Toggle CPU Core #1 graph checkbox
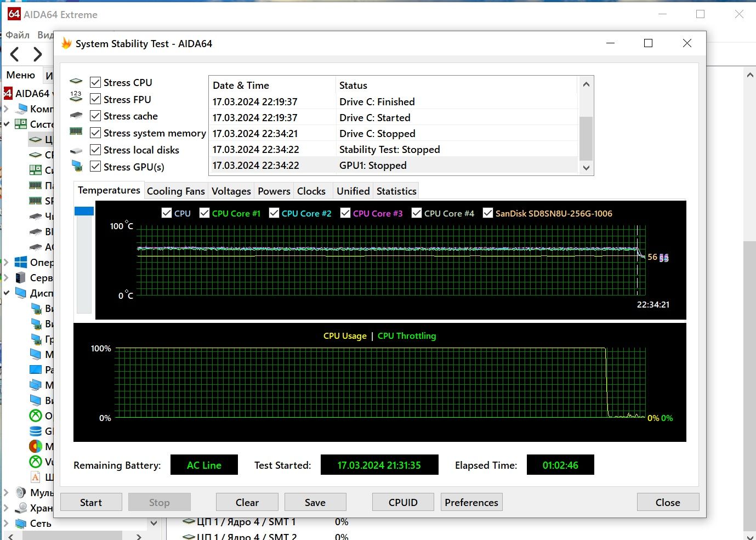Screen dimensions: 756x540 coord(204,213)
